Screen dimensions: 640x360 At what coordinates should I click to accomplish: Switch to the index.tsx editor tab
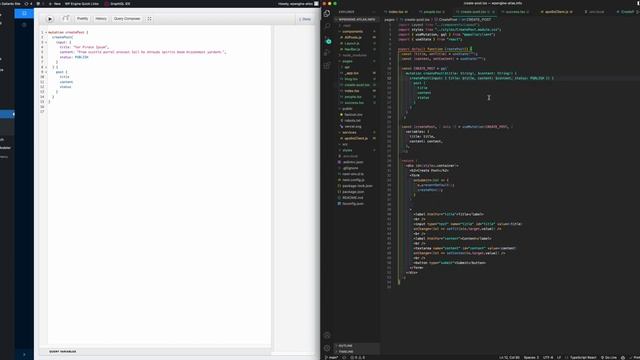(x=397, y=12)
